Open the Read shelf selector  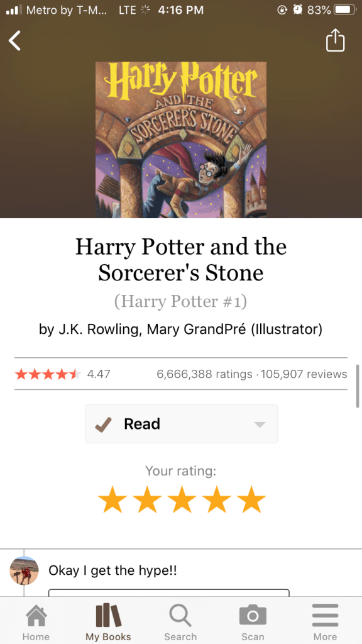coord(182,424)
